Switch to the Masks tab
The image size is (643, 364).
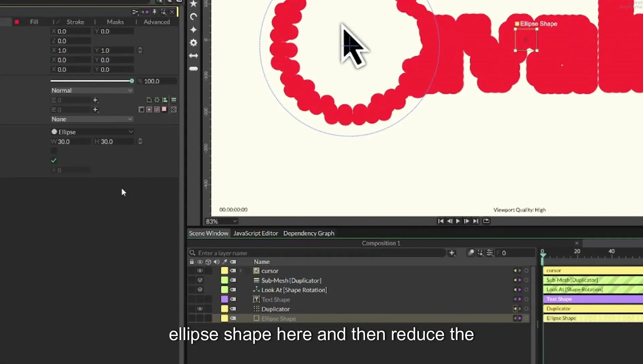pyautogui.click(x=115, y=22)
